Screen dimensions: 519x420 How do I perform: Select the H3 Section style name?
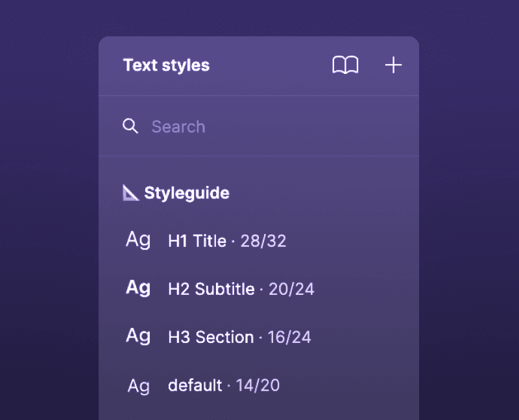(x=211, y=337)
